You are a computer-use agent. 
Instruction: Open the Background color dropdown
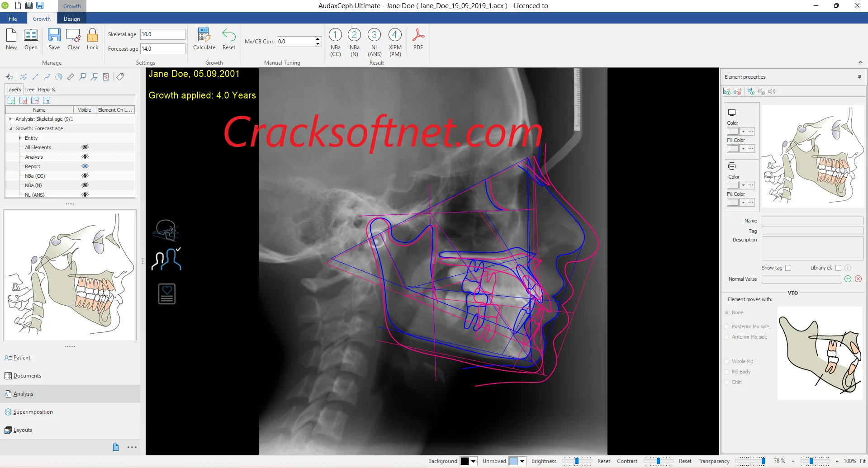[x=473, y=461]
